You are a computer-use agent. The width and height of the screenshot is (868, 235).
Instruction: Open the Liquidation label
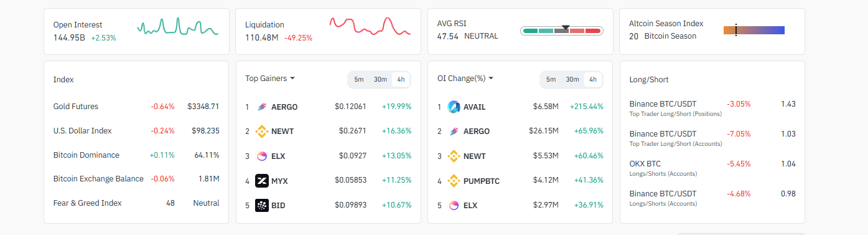(x=264, y=25)
